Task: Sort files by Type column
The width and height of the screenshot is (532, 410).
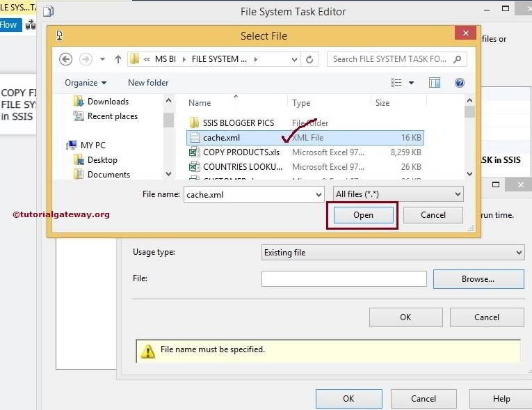Action: click(x=301, y=102)
